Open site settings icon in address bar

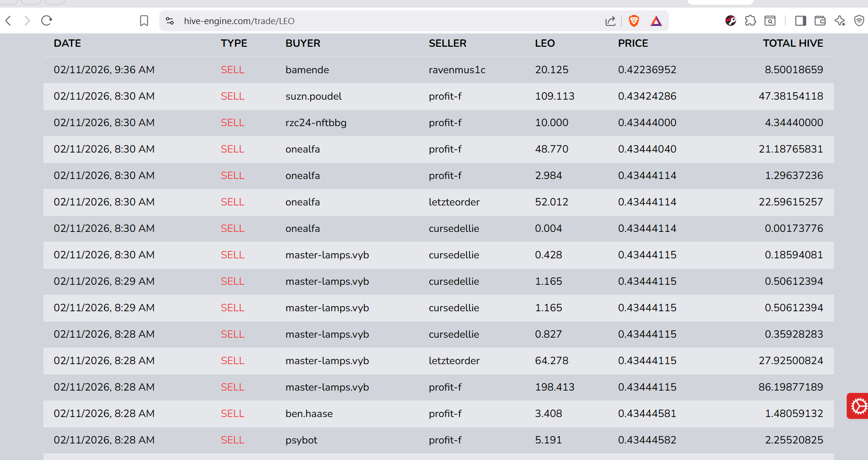(x=170, y=21)
